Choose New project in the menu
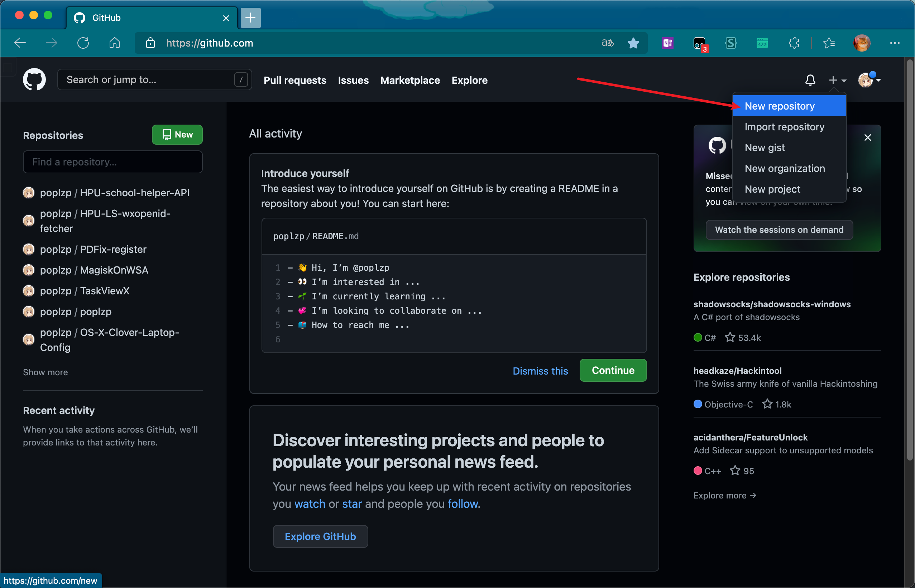915x588 pixels. click(x=789, y=189)
